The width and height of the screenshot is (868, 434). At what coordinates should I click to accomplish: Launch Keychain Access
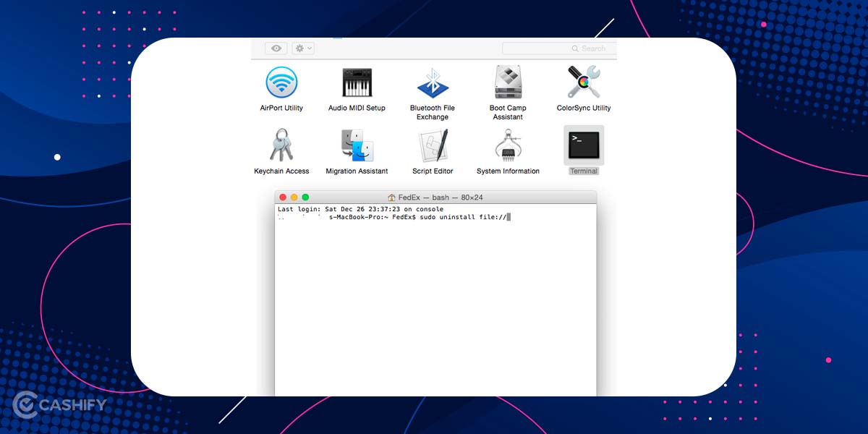(281, 145)
